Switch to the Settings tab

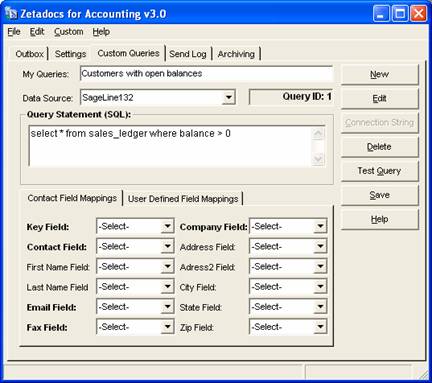pos(70,54)
